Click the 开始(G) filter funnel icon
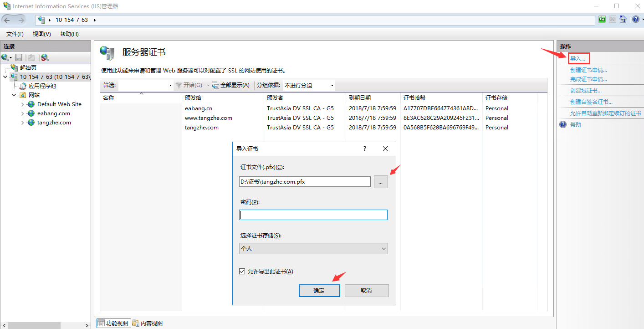The width and height of the screenshot is (644, 329). [179, 85]
